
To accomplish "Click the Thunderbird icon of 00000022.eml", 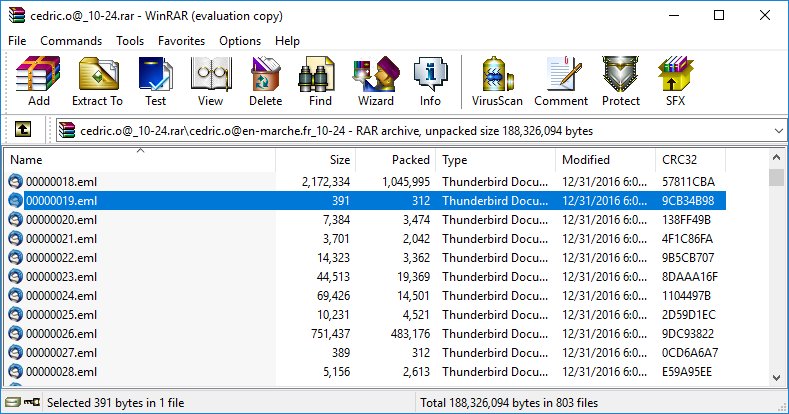I will tap(16, 258).
